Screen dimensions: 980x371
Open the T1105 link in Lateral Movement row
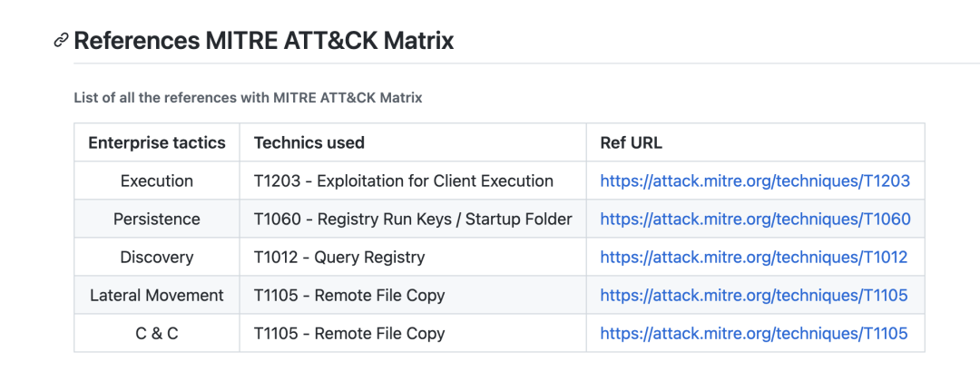coord(754,296)
